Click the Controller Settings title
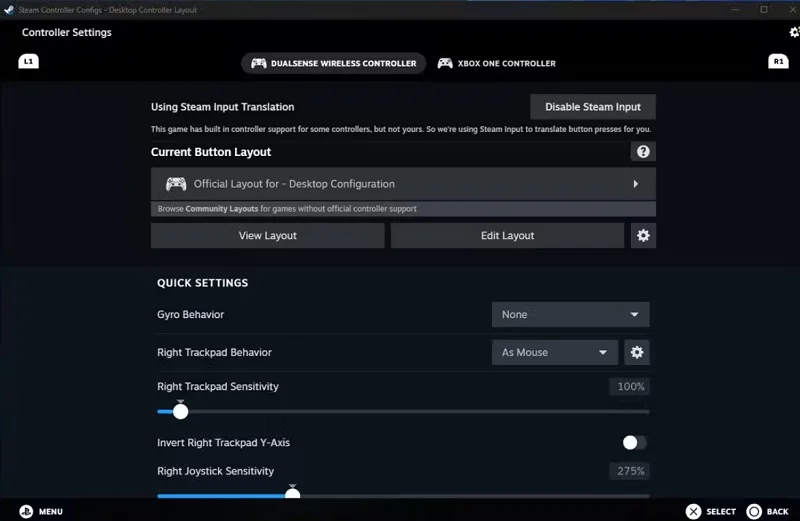The height and width of the screenshot is (521, 800). pos(66,32)
